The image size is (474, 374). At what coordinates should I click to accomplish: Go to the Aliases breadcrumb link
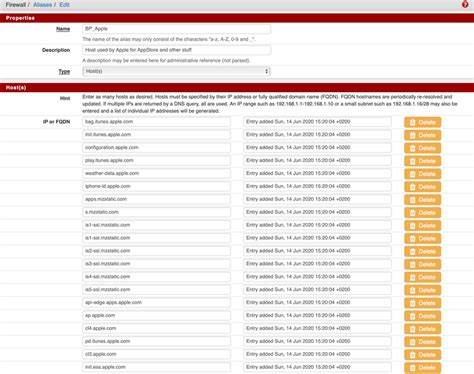click(42, 5)
